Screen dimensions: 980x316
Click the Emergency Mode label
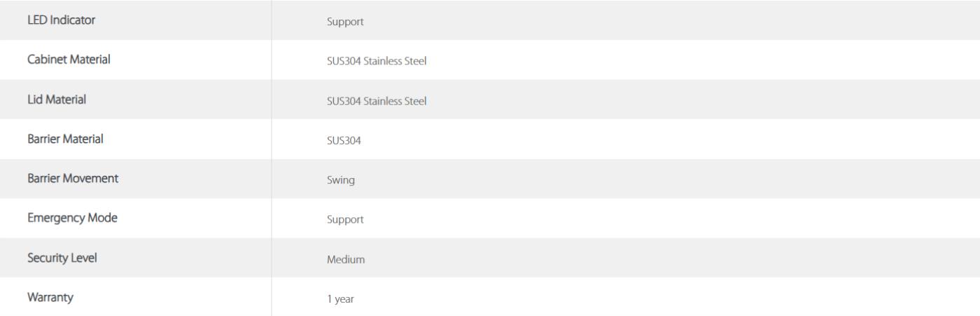click(72, 218)
